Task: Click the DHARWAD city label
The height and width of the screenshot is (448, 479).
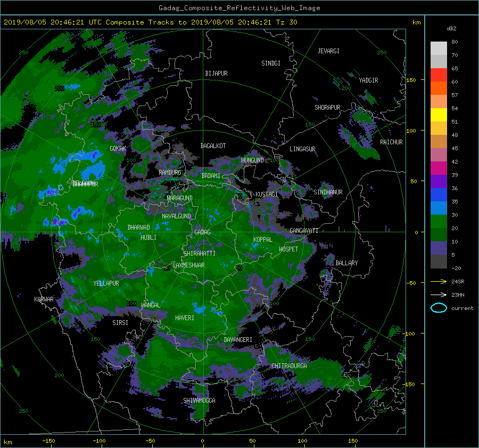Action: tap(139, 227)
